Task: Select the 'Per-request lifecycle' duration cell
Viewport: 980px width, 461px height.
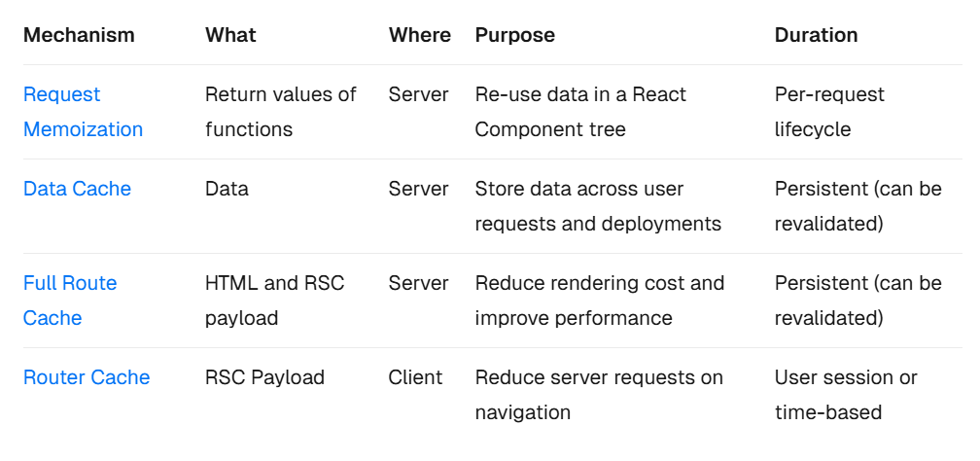Action: (x=829, y=112)
